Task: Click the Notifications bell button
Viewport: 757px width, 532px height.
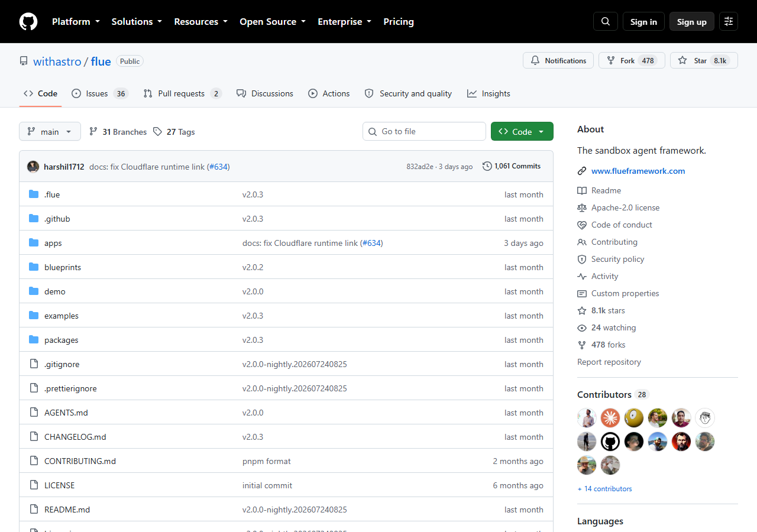Action: coord(558,60)
